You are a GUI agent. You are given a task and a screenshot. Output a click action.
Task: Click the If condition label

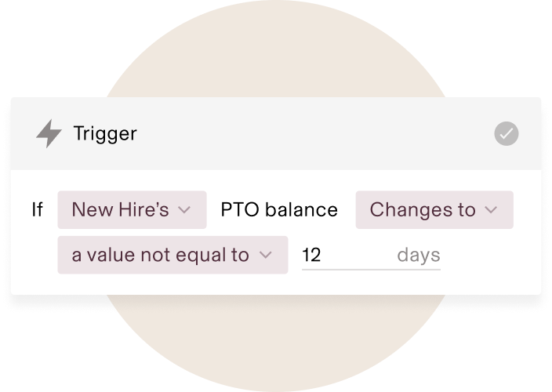(x=38, y=210)
